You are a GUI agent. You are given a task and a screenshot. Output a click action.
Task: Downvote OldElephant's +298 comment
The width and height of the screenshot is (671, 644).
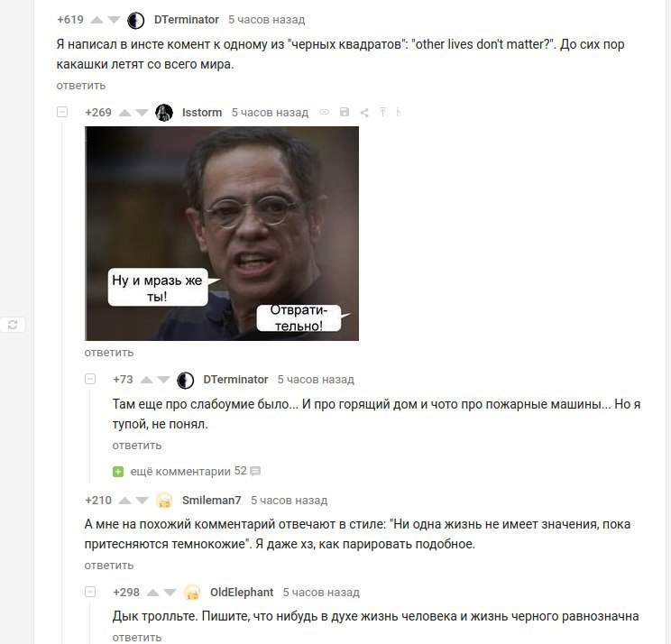(x=170, y=593)
